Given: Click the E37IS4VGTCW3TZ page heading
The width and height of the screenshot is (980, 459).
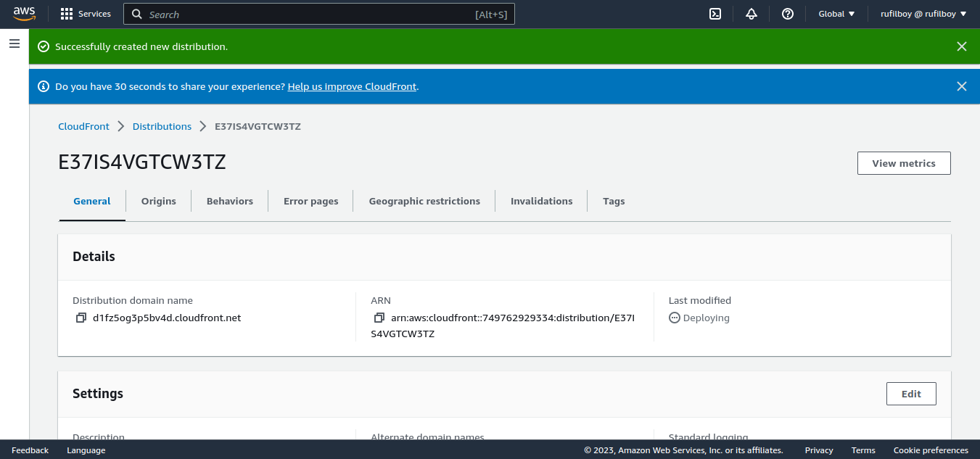Looking at the screenshot, I should pos(142,162).
